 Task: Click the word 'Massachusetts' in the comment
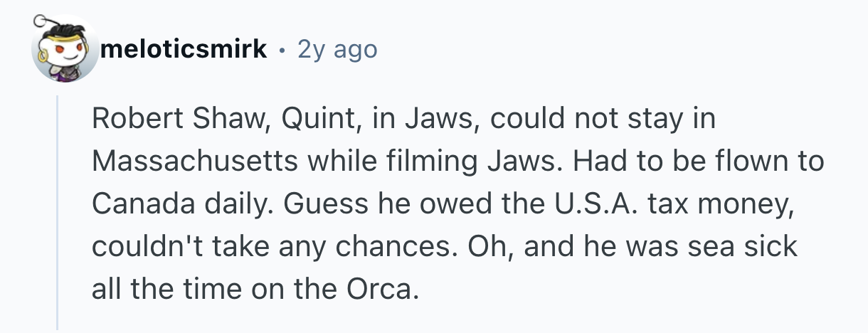(x=194, y=162)
